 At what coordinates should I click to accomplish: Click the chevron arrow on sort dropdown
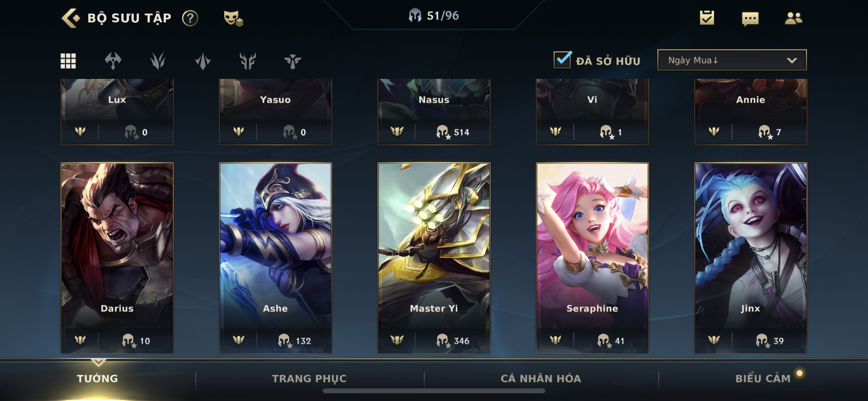[792, 61]
